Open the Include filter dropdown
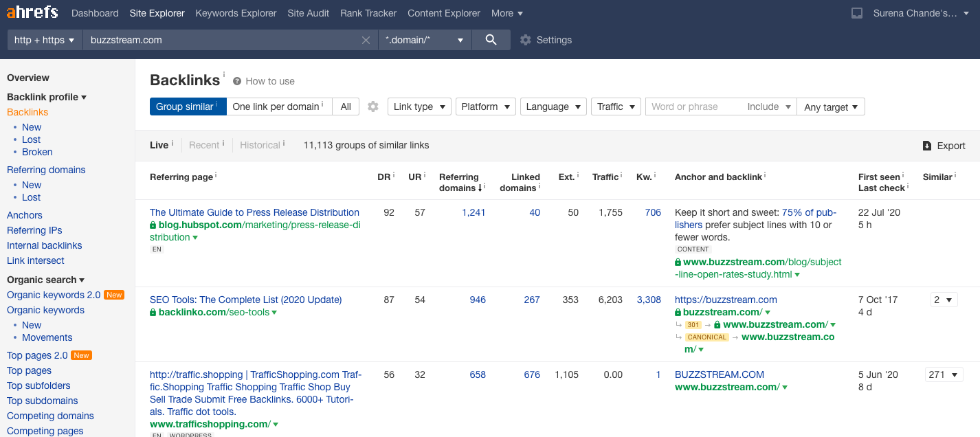Image resolution: width=980 pixels, height=437 pixels. coord(768,107)
